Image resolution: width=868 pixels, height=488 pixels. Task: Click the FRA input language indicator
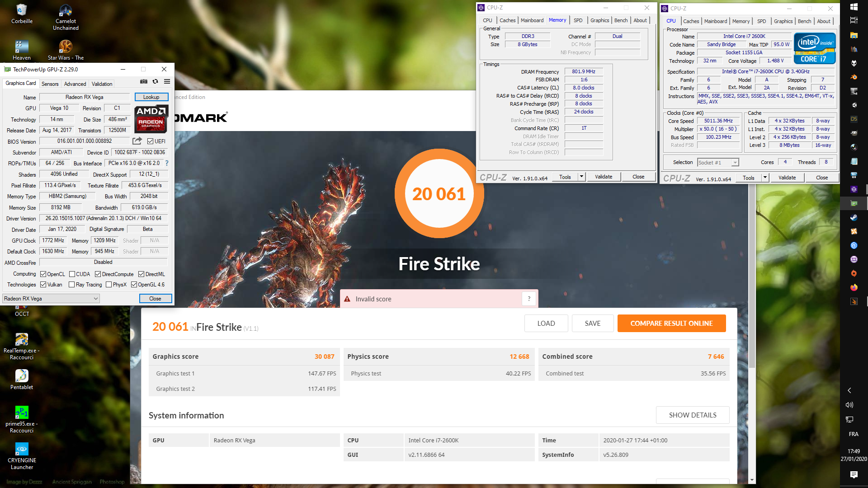(854, 434)
